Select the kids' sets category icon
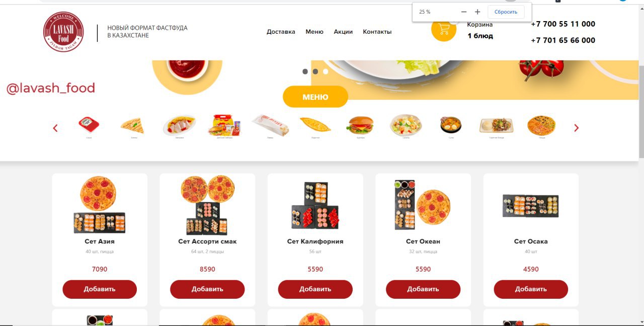Screen dimensions: 644x326 224,125
